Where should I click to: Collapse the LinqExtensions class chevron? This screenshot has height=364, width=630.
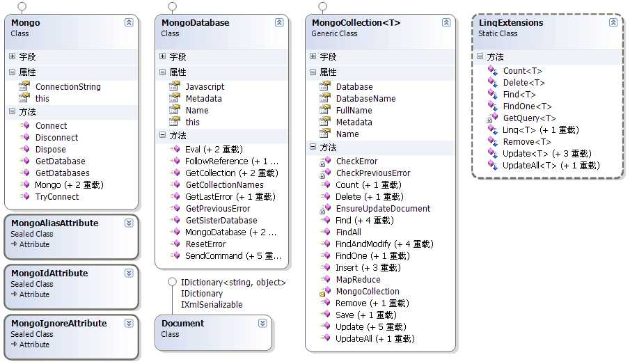point(613,22)
